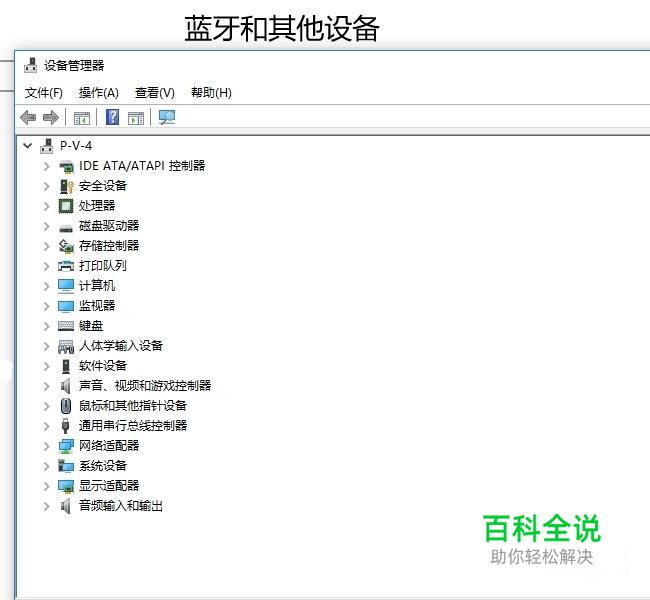Image resolution: width=650 pixels, height=600 pixels.
Task: Expand the 计算机 chevron
Action: point(46,286)
